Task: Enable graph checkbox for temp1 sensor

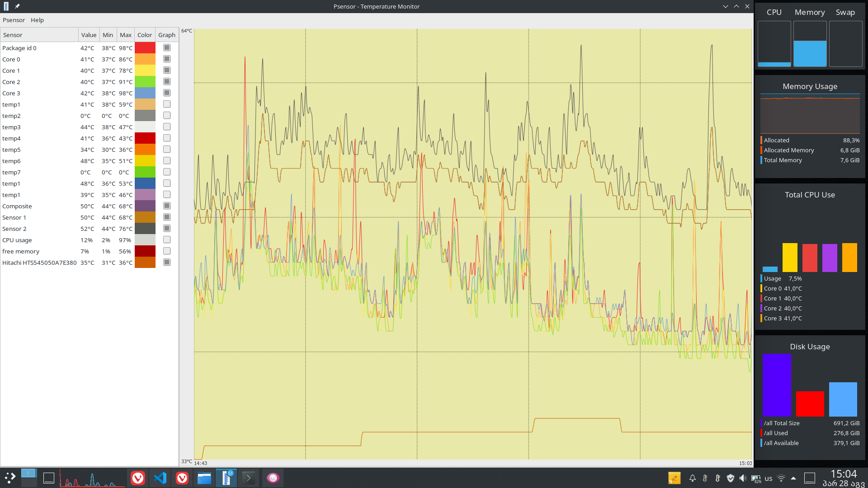Action: (x=167, y=104)
